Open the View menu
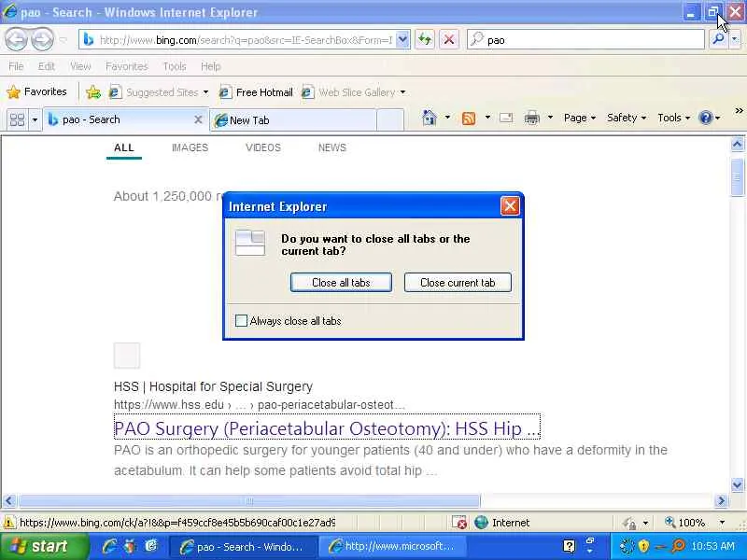The height and width of the screenshot is (560, 747). coord(80,66)
